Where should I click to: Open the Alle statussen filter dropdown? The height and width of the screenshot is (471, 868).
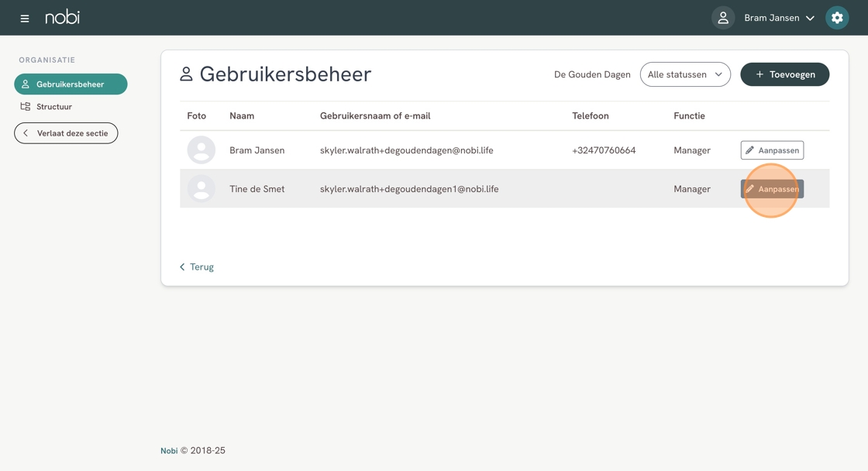pyautogui.click(x=685, y=74)
